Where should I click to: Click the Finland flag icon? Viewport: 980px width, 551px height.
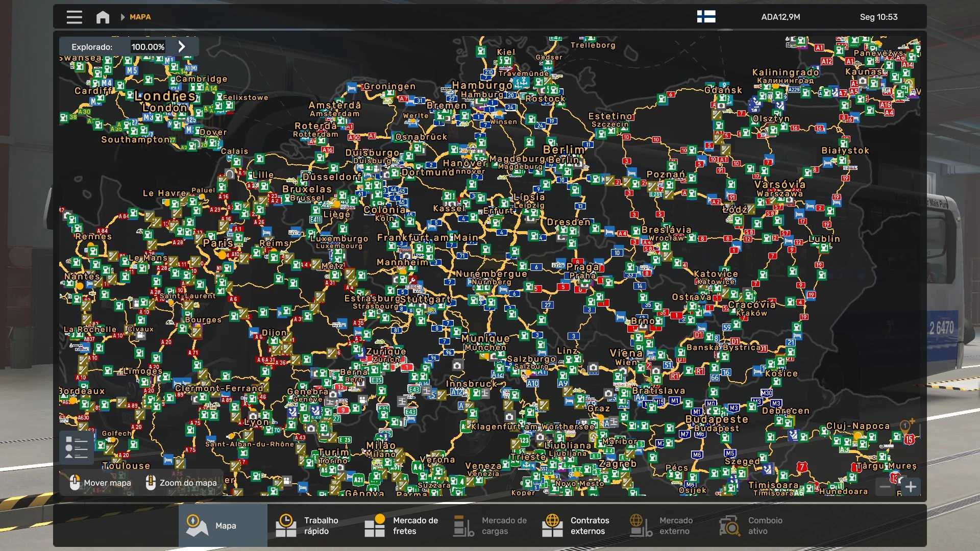pos(706,17)
